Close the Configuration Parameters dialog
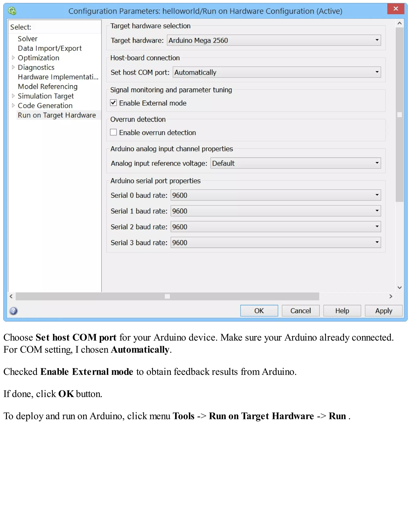The image size is (411, 532). (x=396, y=9)
